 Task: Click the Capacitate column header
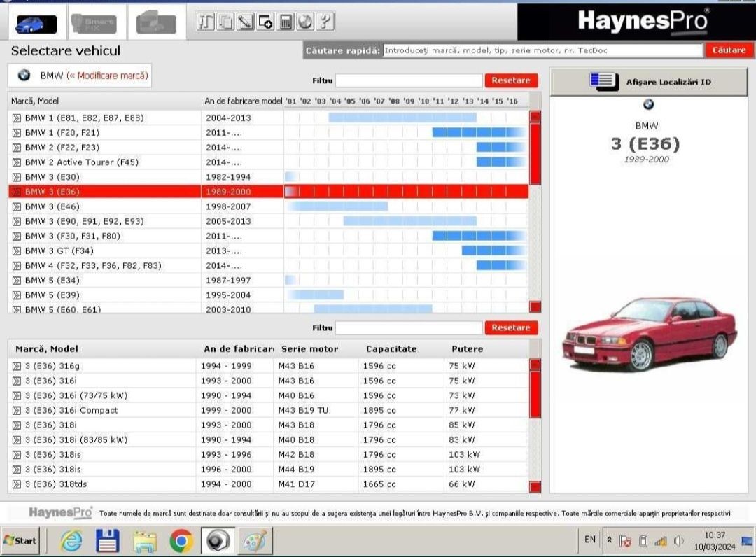click(391, 349)
